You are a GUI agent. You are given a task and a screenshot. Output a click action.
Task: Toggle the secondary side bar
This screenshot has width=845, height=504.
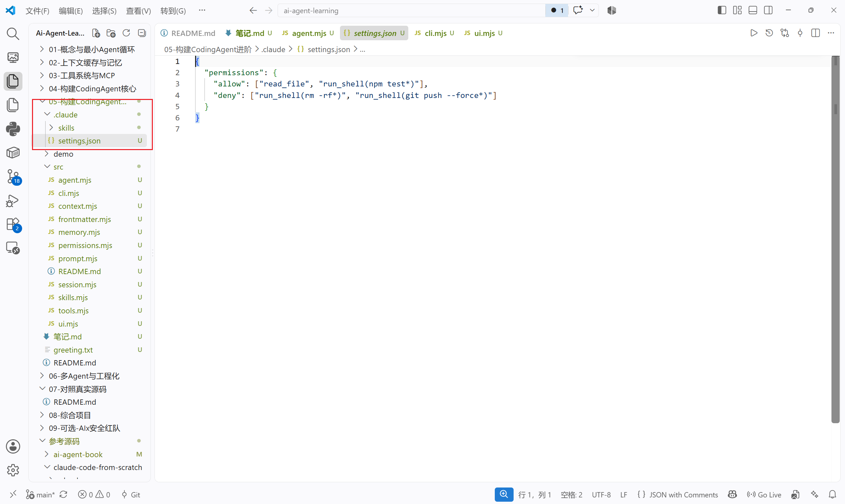tap(768, 10)
